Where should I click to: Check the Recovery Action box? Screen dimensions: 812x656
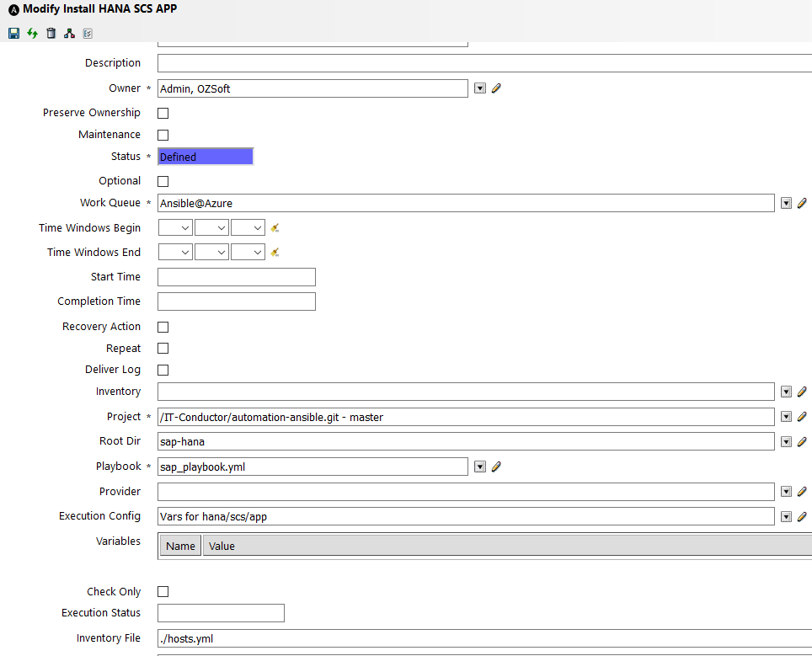pos(163,328)
